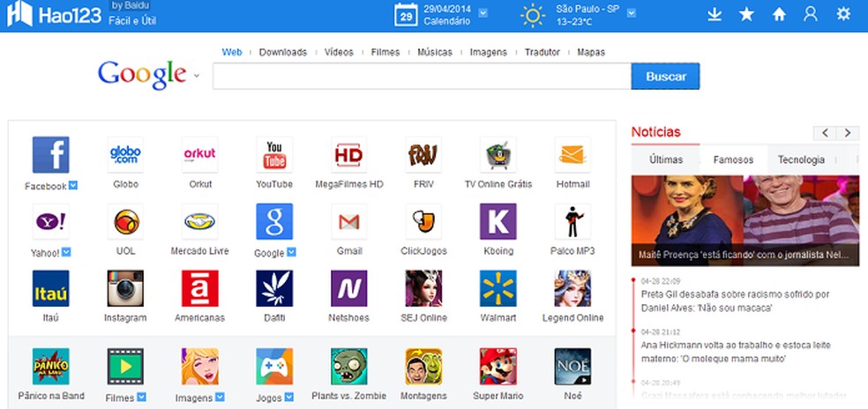868x409 pixels.
Task: Click the download icon in header
Action: click(715, 14)
